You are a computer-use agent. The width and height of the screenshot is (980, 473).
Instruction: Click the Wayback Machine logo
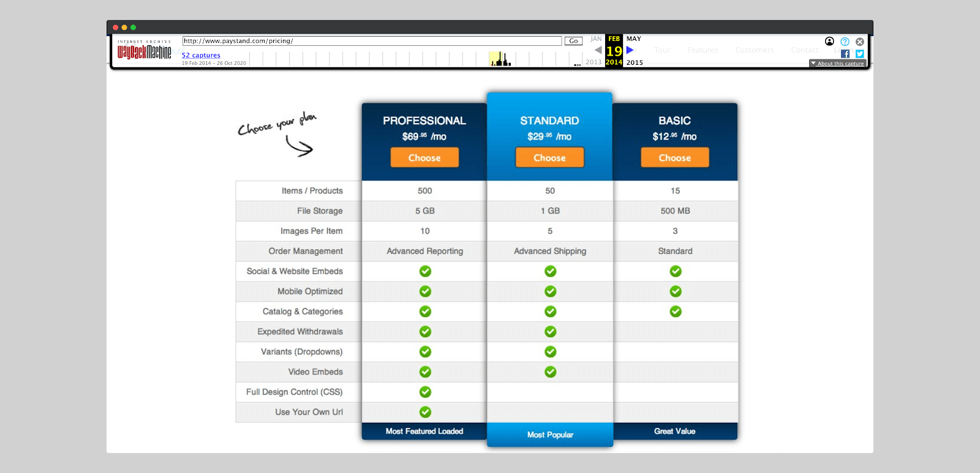point(145,50)
